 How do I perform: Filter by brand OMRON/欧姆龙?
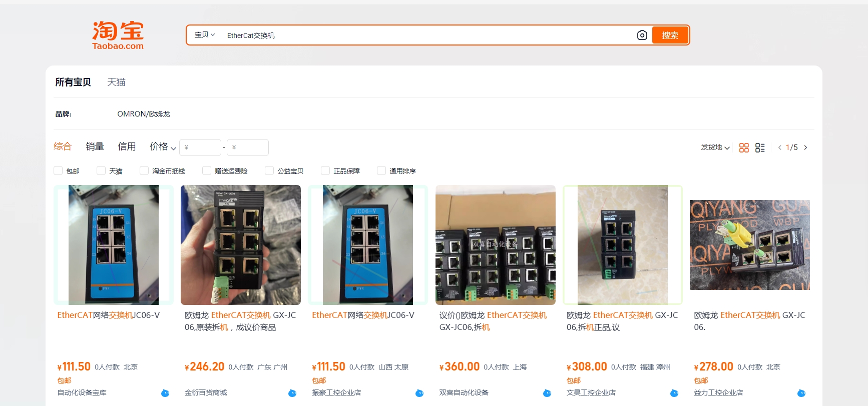point(144,114)
